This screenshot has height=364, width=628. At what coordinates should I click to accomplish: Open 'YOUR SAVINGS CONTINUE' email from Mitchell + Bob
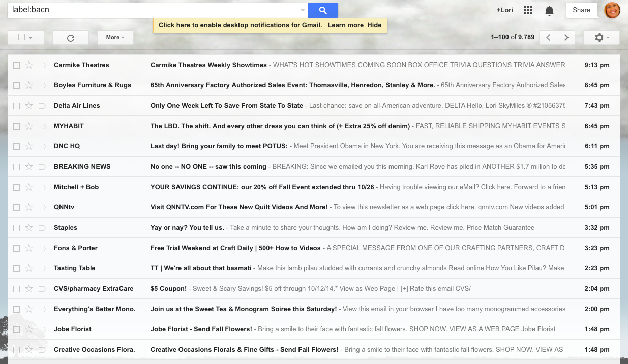coord(262,187)
